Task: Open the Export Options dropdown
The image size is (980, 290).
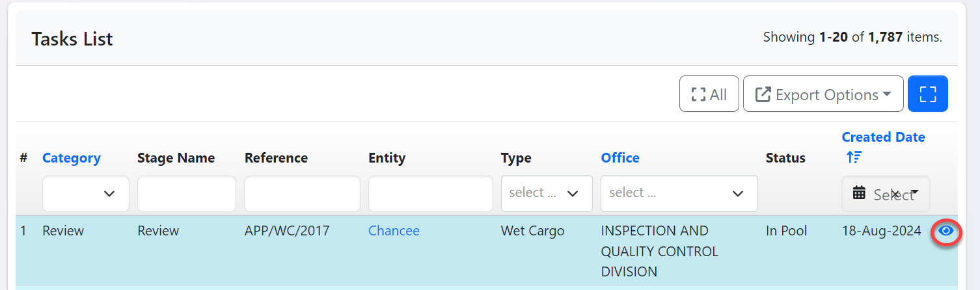Action: pyautogui.click(x=823, y=94)
